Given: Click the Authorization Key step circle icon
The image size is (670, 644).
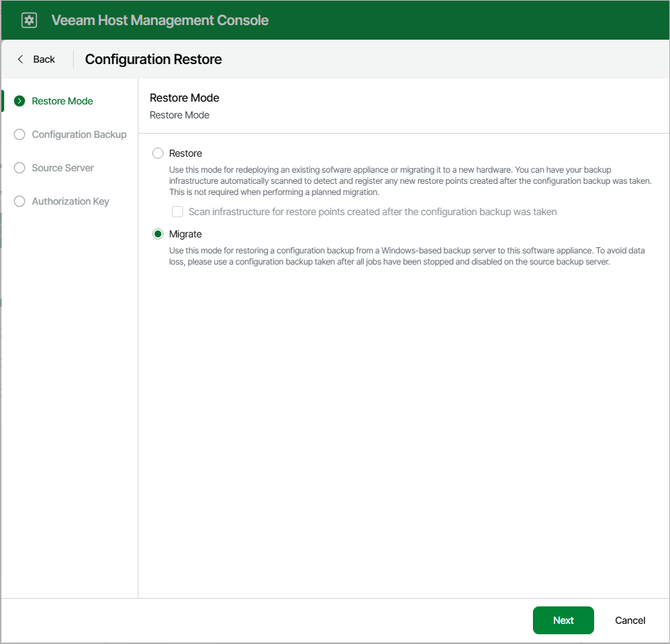Looking at the screenshot, I should (19, 201).
